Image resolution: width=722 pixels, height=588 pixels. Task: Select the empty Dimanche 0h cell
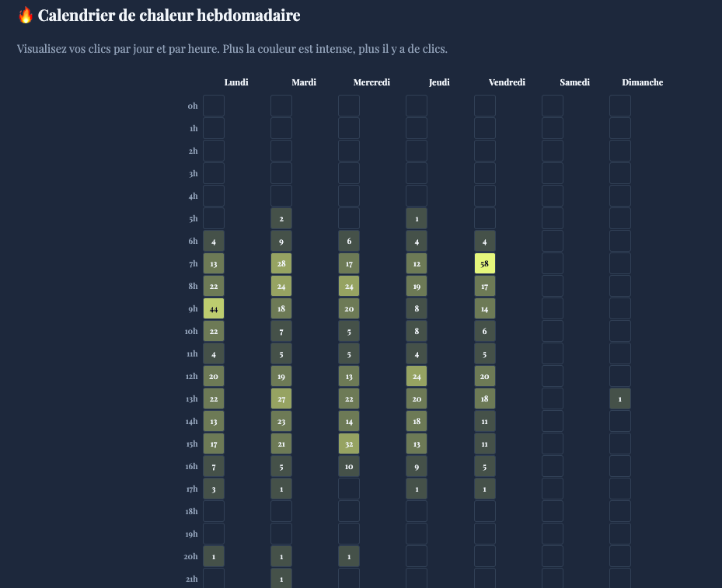coord(619,106)
